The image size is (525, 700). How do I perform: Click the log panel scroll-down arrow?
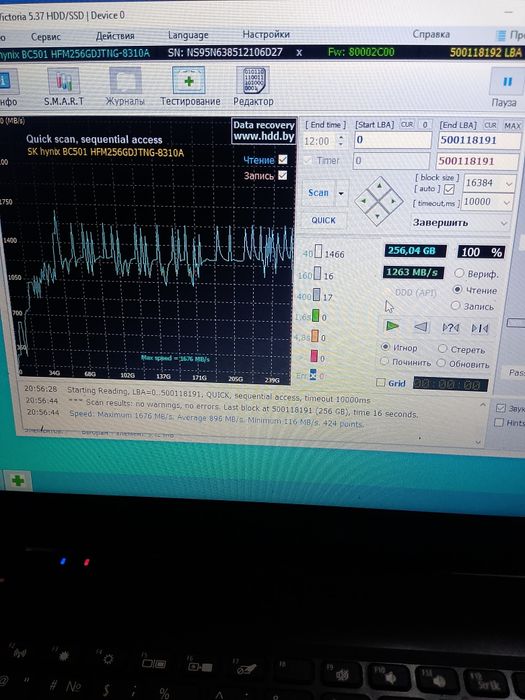coord(478,442)
